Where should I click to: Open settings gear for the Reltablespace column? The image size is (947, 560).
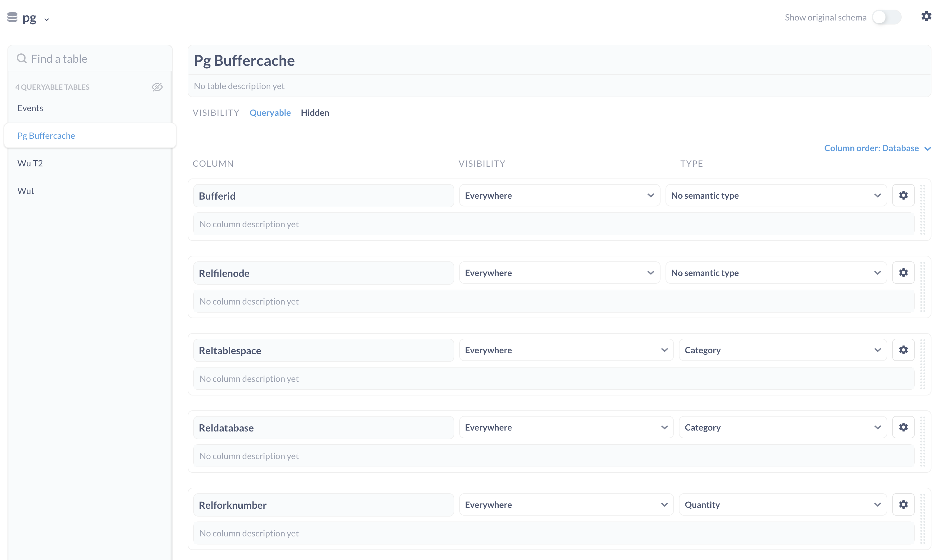click(x=903, y=350)
